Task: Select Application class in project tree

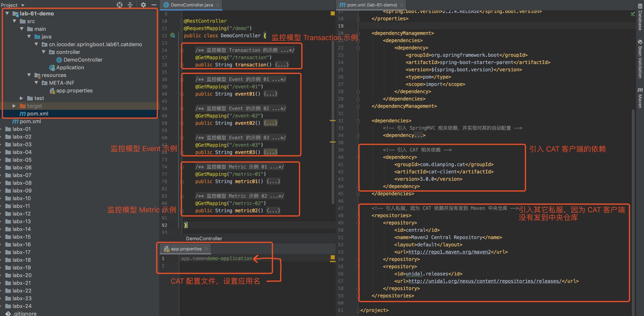Action: [x=67, y=67]
